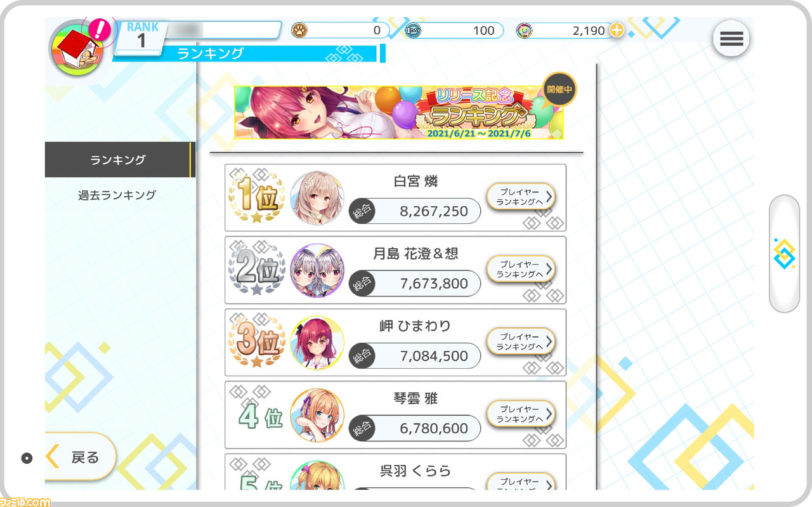Image resolution: width=812 pixels, height=507 pixels.
Task: Click the green face coin icon
Action: coord(524,30)
